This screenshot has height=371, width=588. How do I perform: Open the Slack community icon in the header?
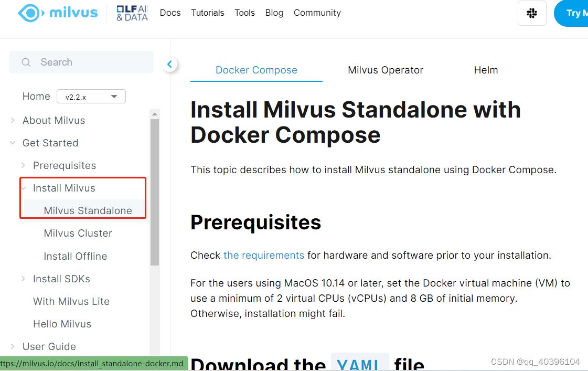point(532,13)
